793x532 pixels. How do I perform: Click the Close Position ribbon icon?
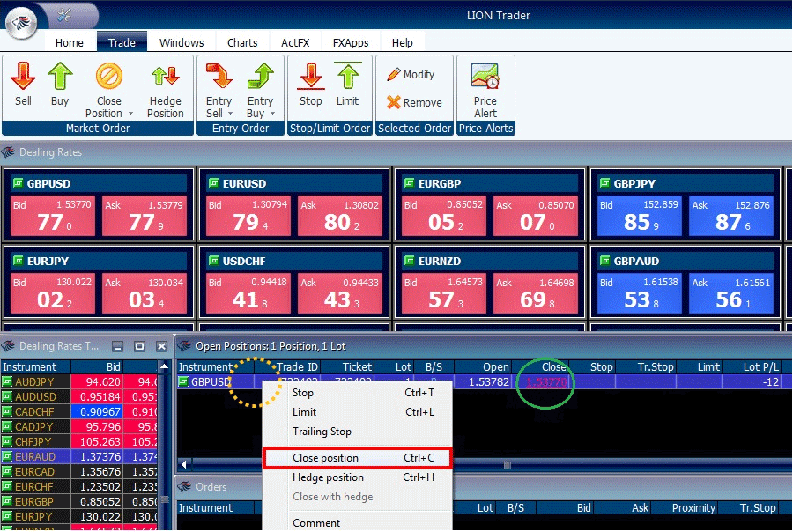coord(108,77)
